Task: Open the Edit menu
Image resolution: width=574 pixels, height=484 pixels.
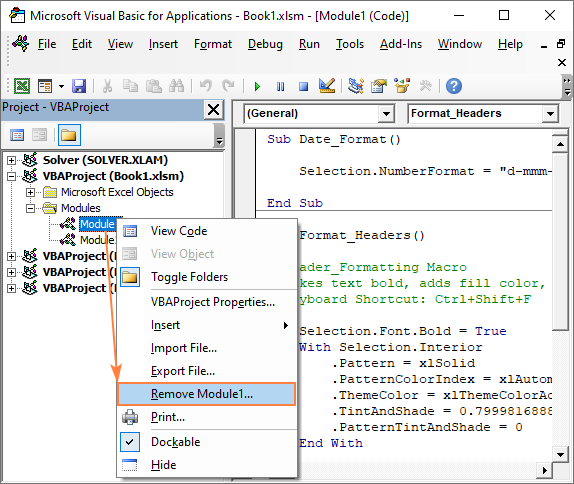Action: pos(82,44)
